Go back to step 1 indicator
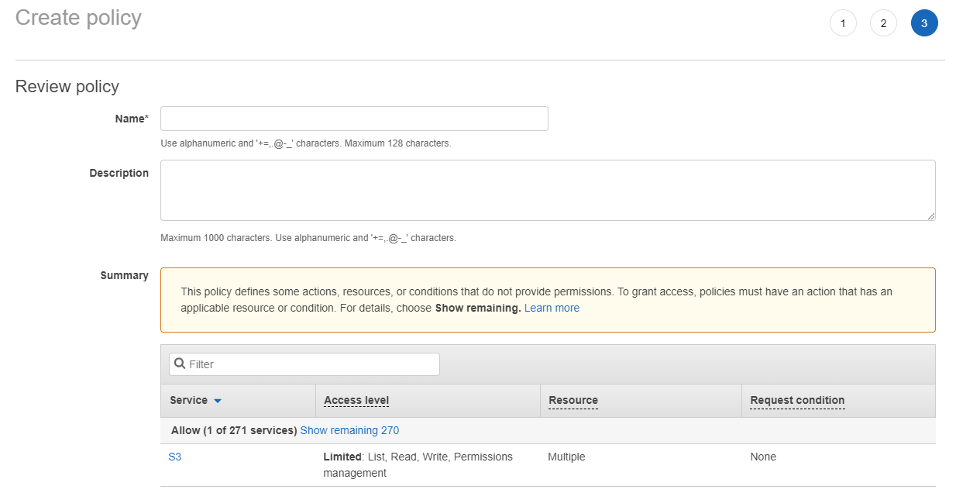Image resolution: width=980 pixels, height=500 pixels. [843, 23]
